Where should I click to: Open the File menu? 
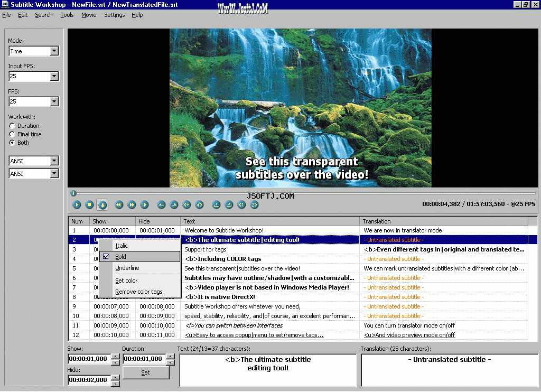pyautogui.click(x=6, y=15)
